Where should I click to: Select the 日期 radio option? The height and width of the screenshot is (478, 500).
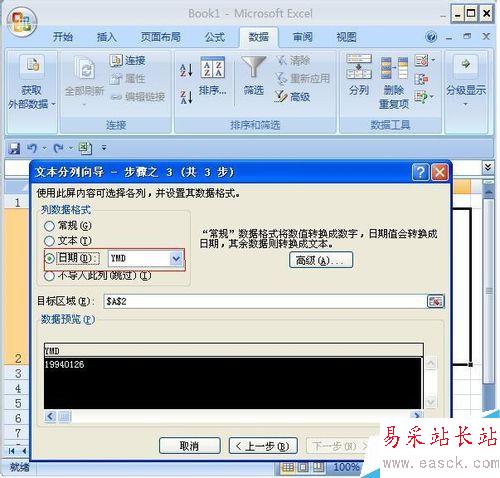click(50, 258)
